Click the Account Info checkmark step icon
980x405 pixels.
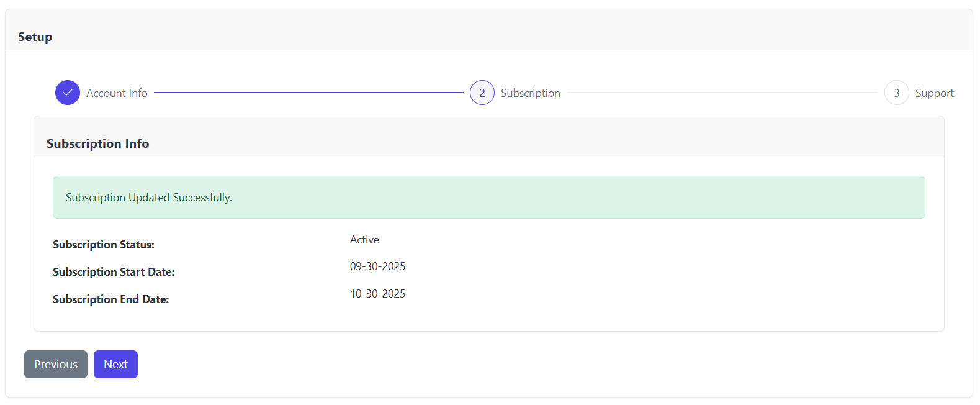pos(68,93)
